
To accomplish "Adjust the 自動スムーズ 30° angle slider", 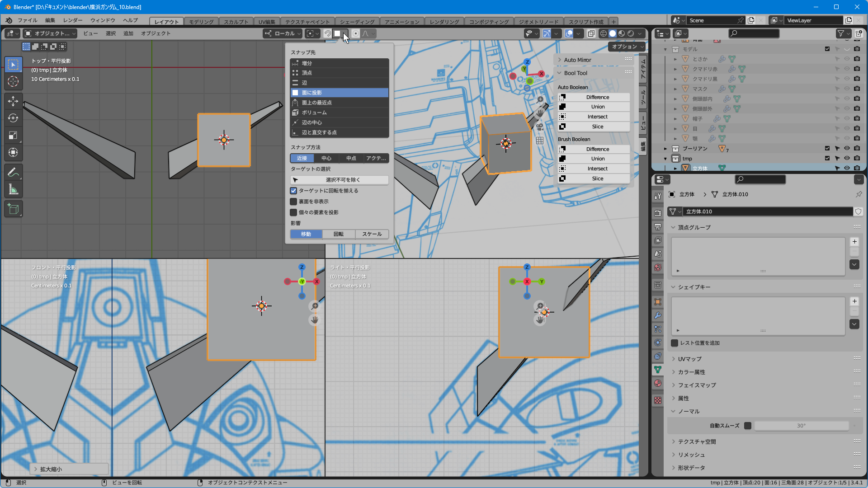I will [x=801, y=426].
